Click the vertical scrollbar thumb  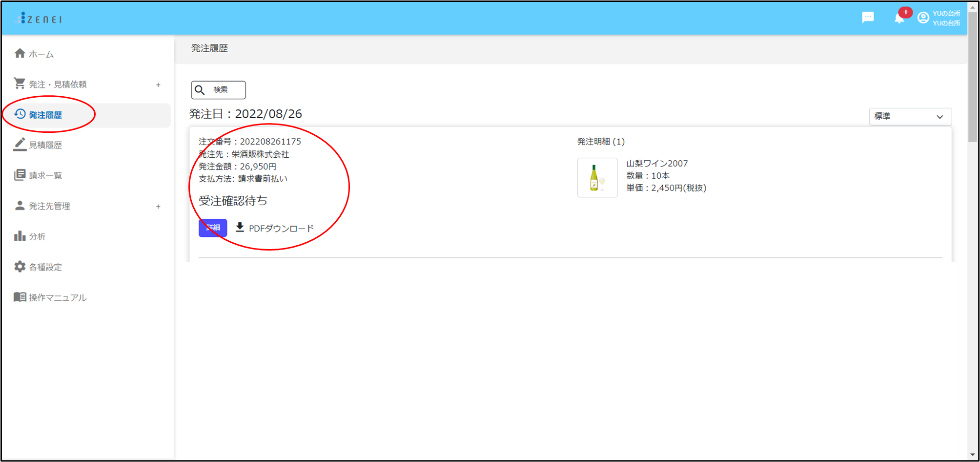(x=972, y=77)
